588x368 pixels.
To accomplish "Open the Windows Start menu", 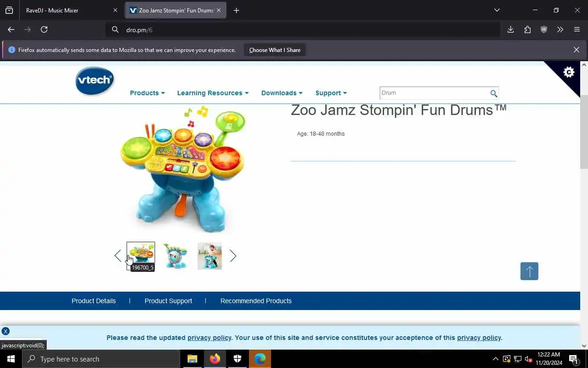I will [11, 359].
